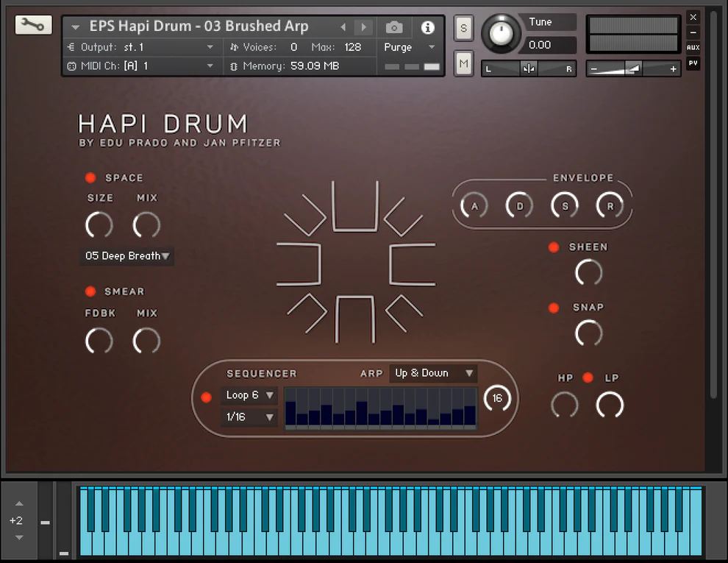The height and width of the screenshot is (563, 728).
Task: Mute the instrument with M button
Action: (x=463, y=64)
